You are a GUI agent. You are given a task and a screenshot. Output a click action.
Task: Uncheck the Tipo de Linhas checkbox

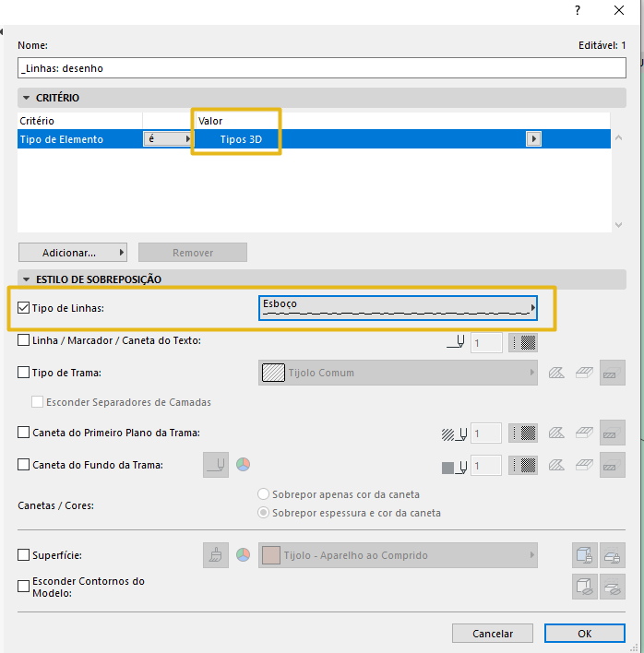(x=23, y=308)
